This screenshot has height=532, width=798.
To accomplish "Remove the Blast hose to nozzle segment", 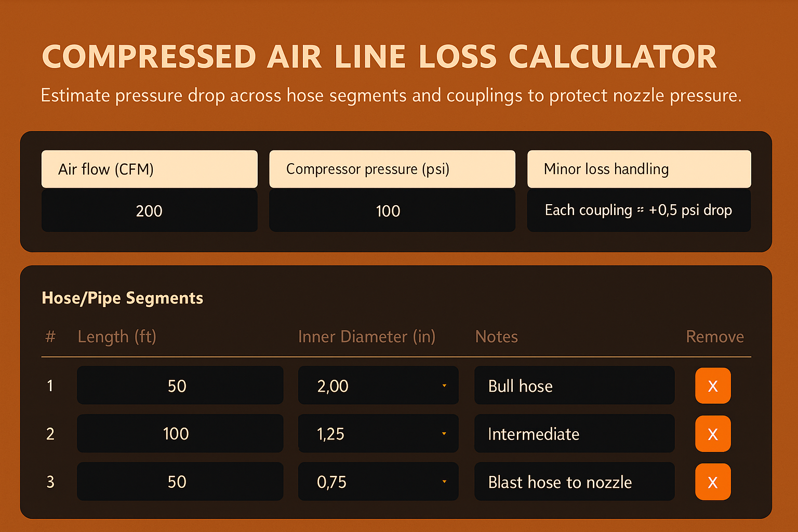I will pos(712,482).
